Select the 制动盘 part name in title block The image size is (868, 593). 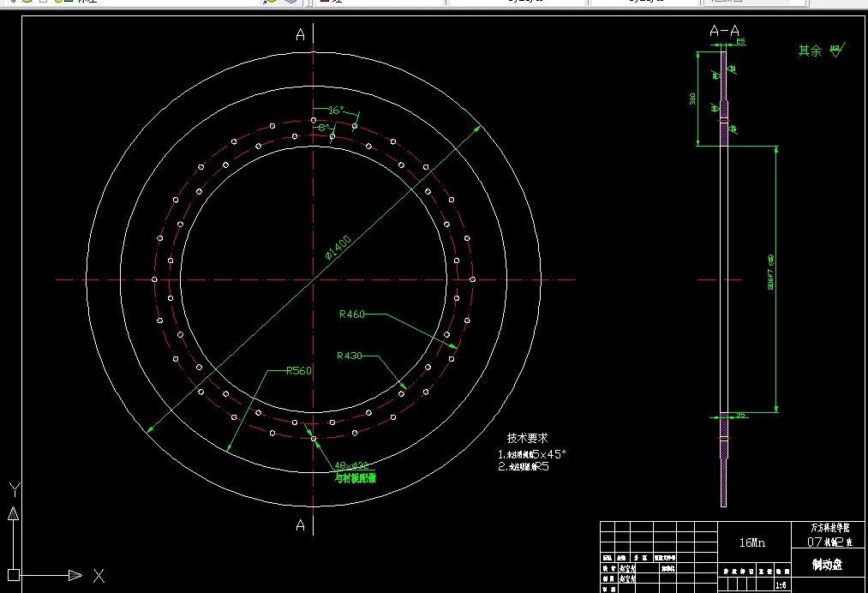(x=827, y=564)
